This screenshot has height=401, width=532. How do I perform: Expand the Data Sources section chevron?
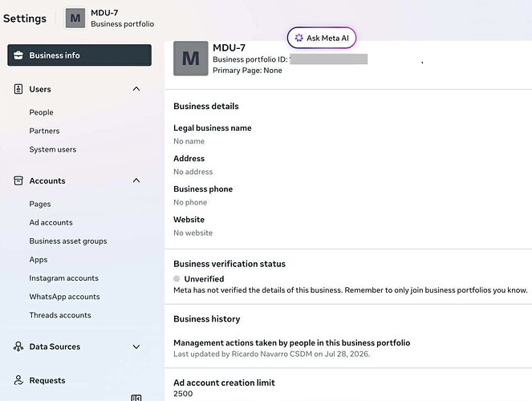[x=136, y=346]
